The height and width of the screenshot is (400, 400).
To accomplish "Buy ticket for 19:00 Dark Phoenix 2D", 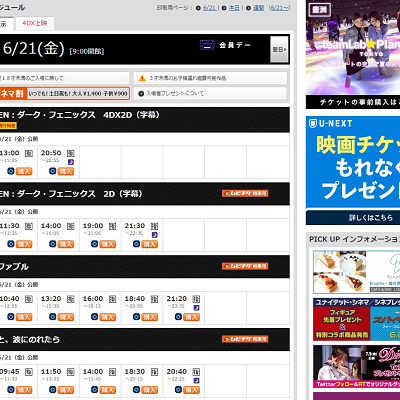I will click(108, 244).
